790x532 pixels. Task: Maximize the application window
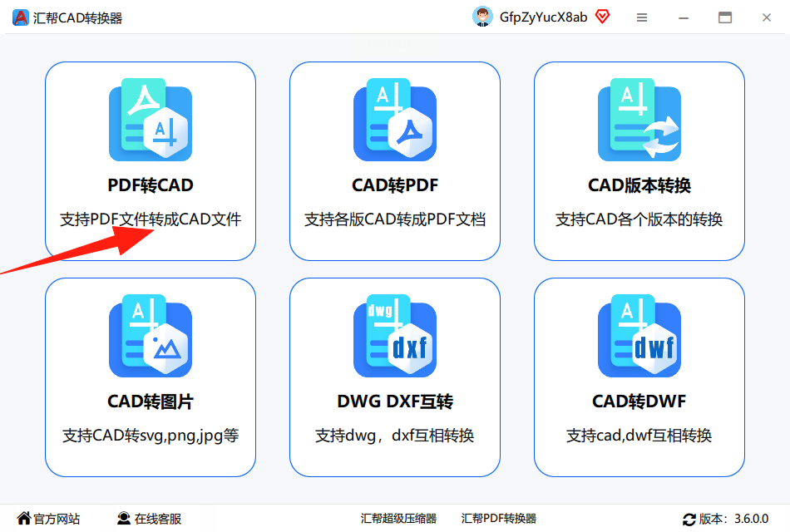(x=724, y=17)
